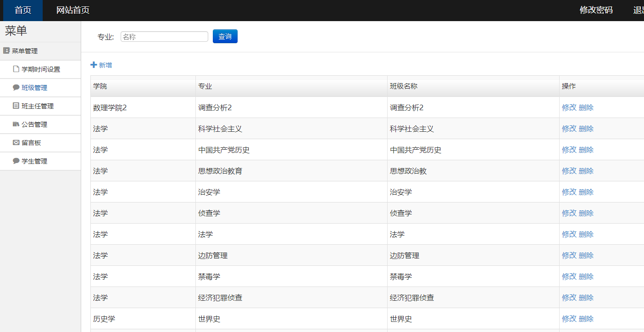Screen dimensions: 644x332
Task: Click the speech bubble icon beside 班级管理
Action: 16,88
